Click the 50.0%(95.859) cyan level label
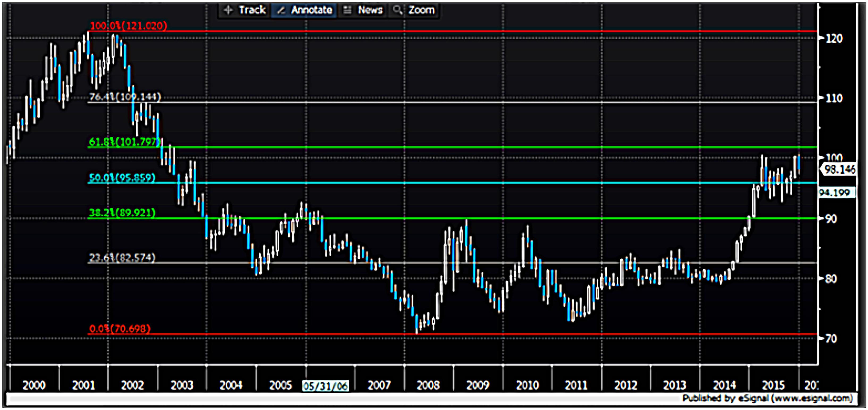This screenshot has height=410, width=868. coord(122,177)
